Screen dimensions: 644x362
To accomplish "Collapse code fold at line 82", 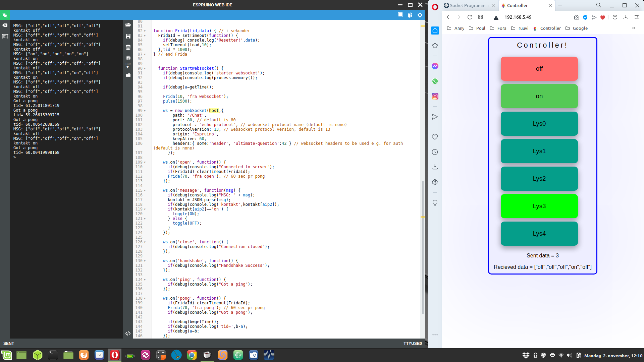I will click(x=145, y=31).
